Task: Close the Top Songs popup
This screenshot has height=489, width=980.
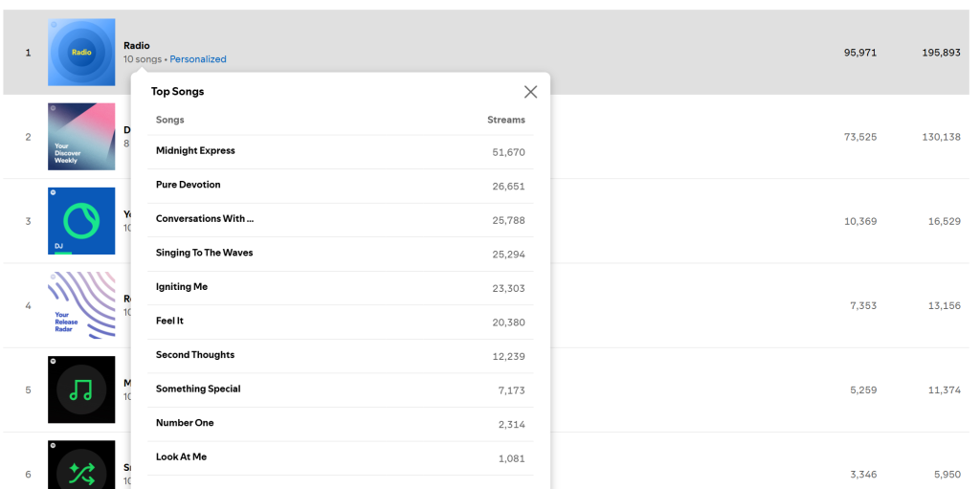Action: (x=530, y=92)
